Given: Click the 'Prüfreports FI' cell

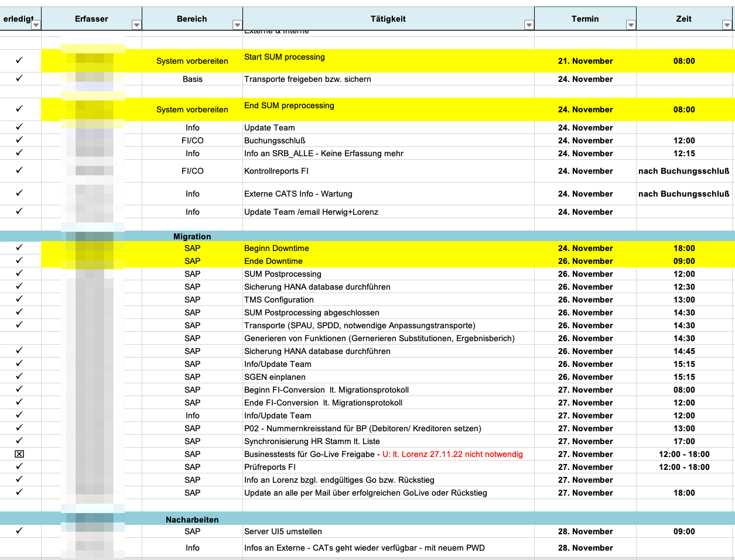Looking at the screenshot, I should pyautogui.click(x=388, y=467).
